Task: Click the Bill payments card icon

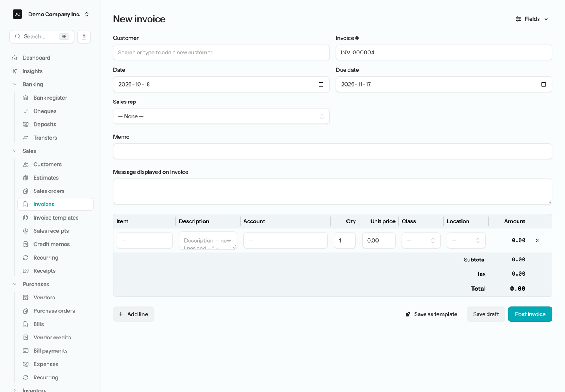Action: 26,351
